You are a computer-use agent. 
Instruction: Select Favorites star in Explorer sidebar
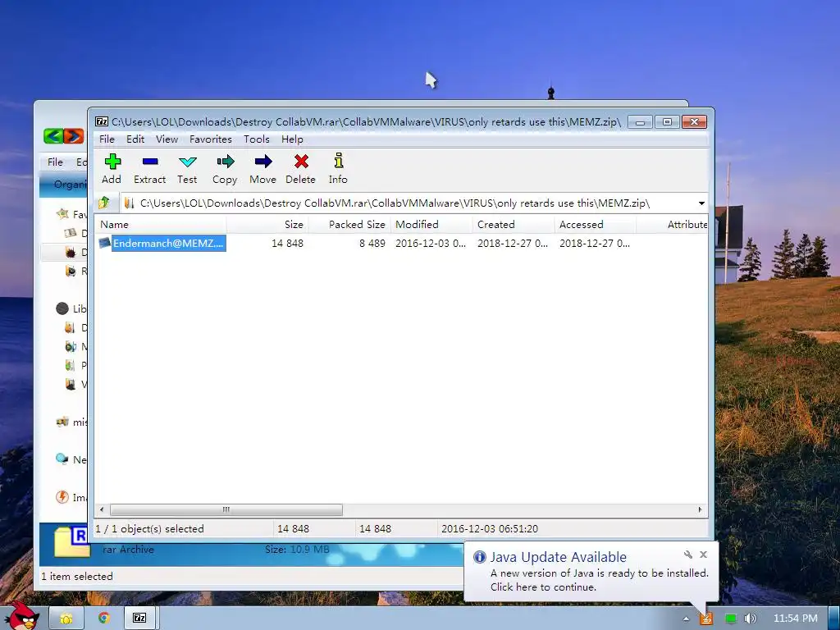click(62, 214)
